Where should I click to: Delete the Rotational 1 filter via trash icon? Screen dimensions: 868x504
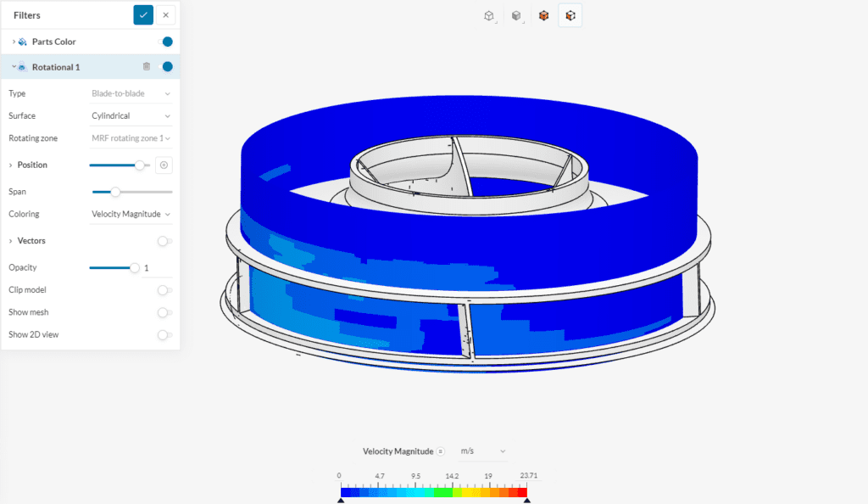(x=146, y=66)
